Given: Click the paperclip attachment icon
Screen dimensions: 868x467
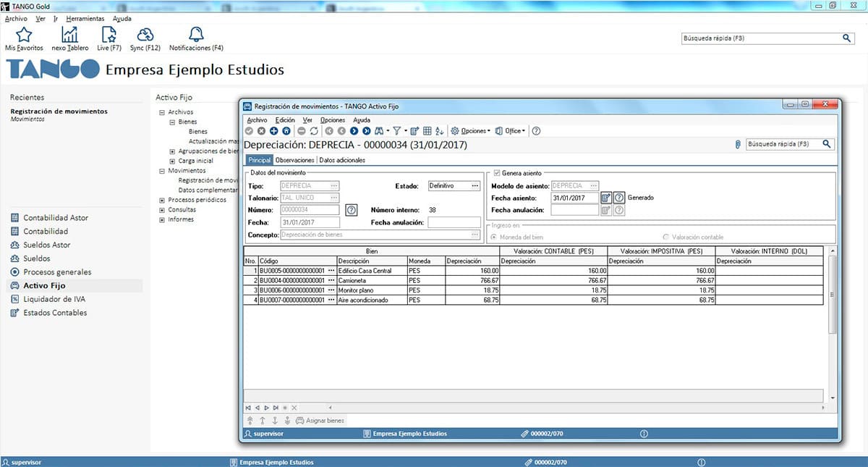Looking at the screenshot, I should pyautogui.click(x=737, y=144).
